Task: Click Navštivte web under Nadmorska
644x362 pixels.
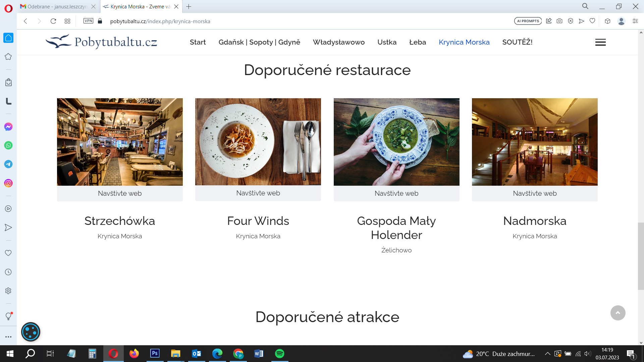Action: (x=535, y=193)
